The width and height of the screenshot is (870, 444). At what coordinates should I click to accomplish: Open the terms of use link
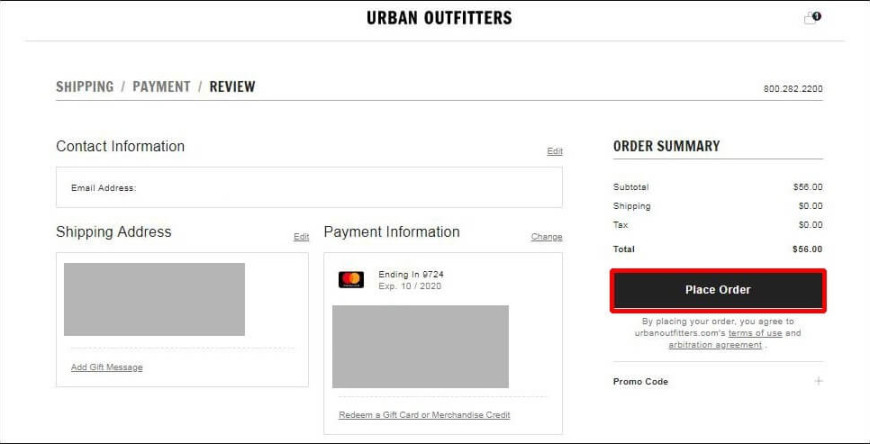coord(755,333)
